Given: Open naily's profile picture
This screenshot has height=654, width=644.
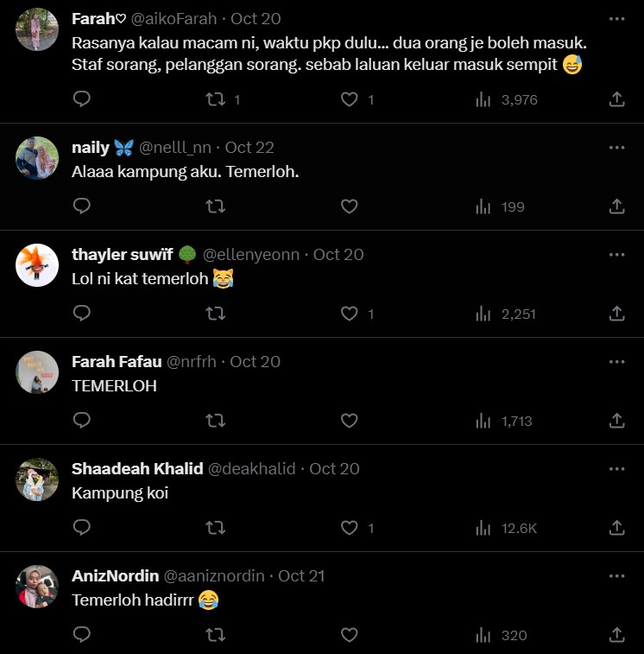Looking at the screenshot, I should pyautogui.click(x=37, y=157).
